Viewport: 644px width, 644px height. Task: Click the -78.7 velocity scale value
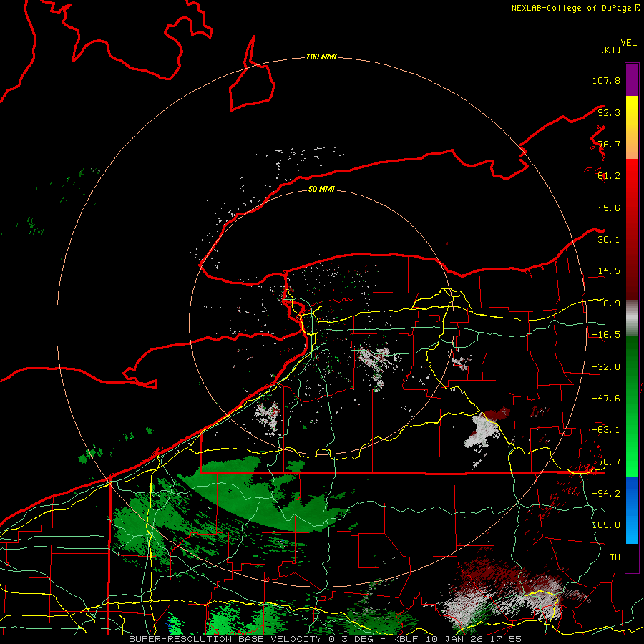pos(606,462)
